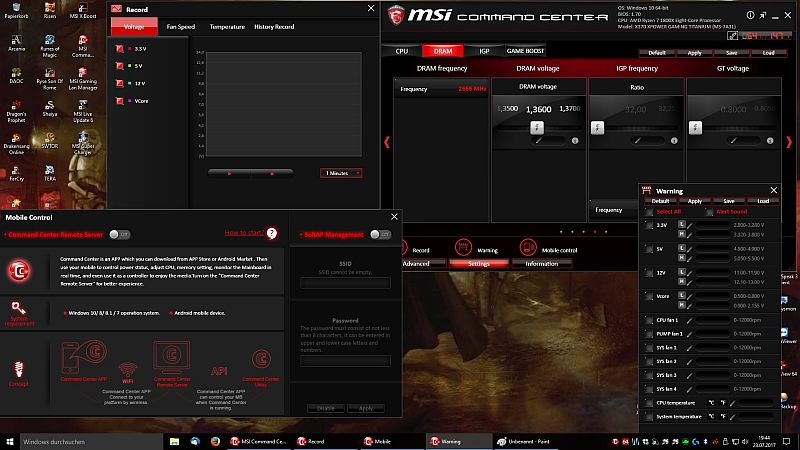Open the MSI Gaming Lan Manager desktop icon
The image size is (800, 450).
click(83, 79)
